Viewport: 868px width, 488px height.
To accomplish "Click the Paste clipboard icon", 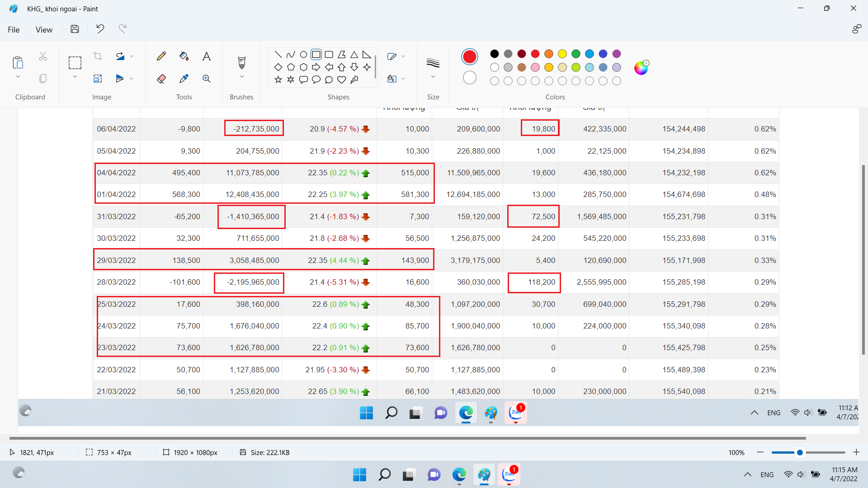I will (18, 62).
